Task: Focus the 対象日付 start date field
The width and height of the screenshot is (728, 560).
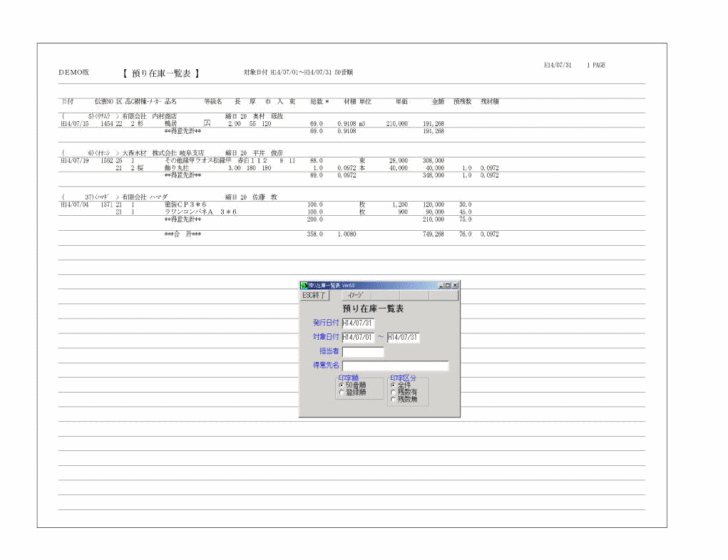Action: [x=358, y=338]
